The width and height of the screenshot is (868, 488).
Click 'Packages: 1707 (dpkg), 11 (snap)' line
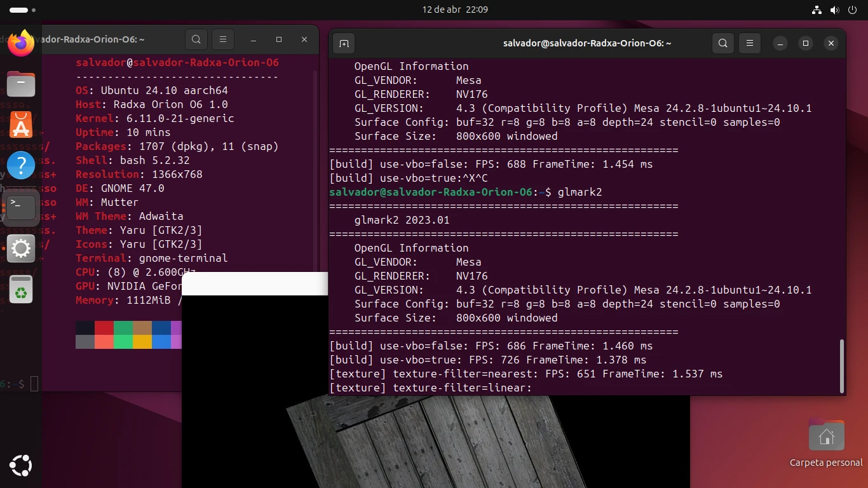pyautogui.click(x=177, y=146)
